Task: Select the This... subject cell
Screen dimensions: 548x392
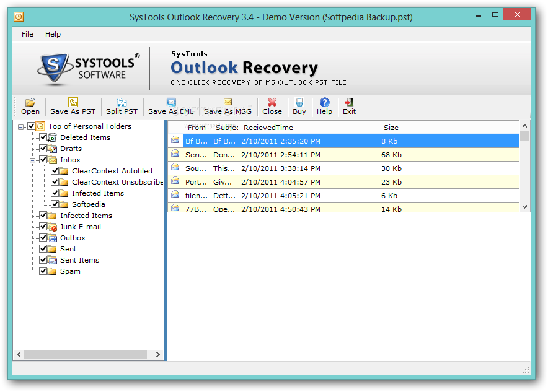Action: point(225,168)
